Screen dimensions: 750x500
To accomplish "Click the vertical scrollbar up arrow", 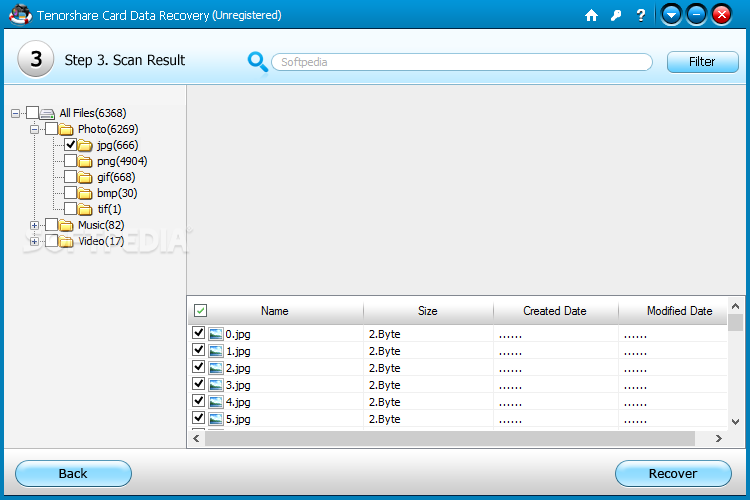I will (x=736, y=306).
